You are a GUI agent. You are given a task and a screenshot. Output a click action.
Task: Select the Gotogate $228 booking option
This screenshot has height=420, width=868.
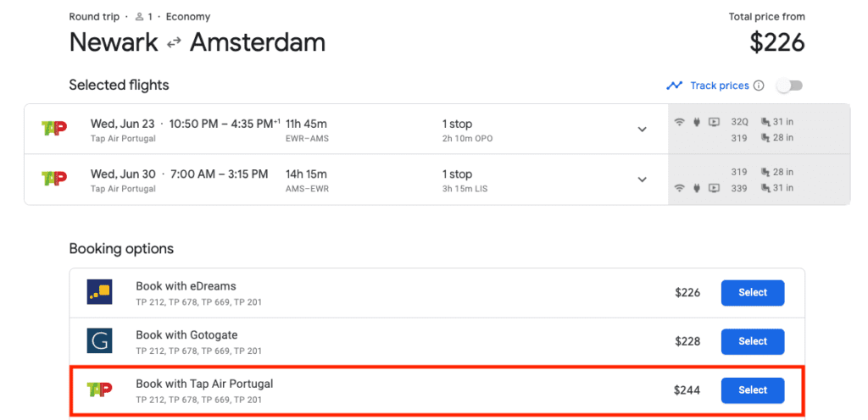(x=752, y=341)
